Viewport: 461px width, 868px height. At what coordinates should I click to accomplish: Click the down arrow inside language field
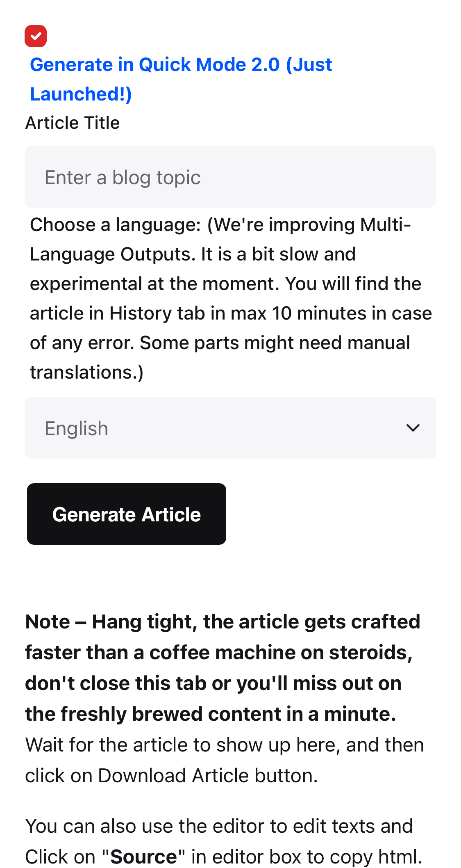tap(413, 427)
